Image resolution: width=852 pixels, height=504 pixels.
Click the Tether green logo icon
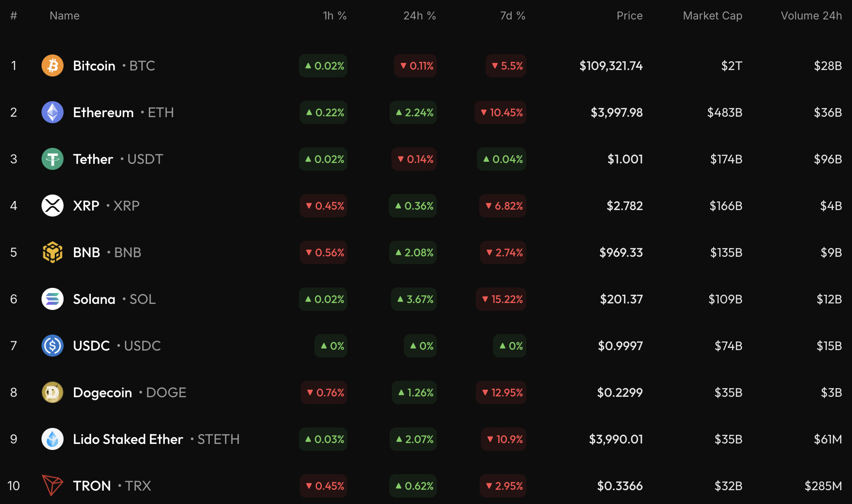52,159
